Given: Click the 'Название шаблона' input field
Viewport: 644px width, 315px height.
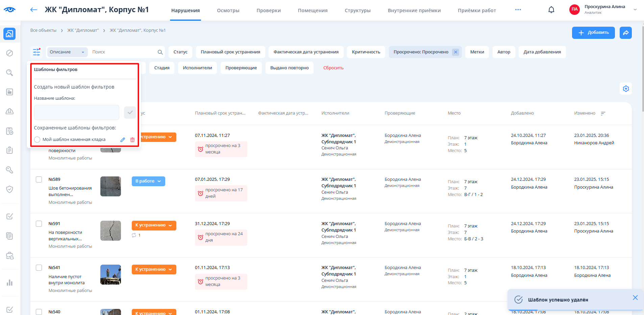Looking at the screenshot, I should click(x=77, y=112).
